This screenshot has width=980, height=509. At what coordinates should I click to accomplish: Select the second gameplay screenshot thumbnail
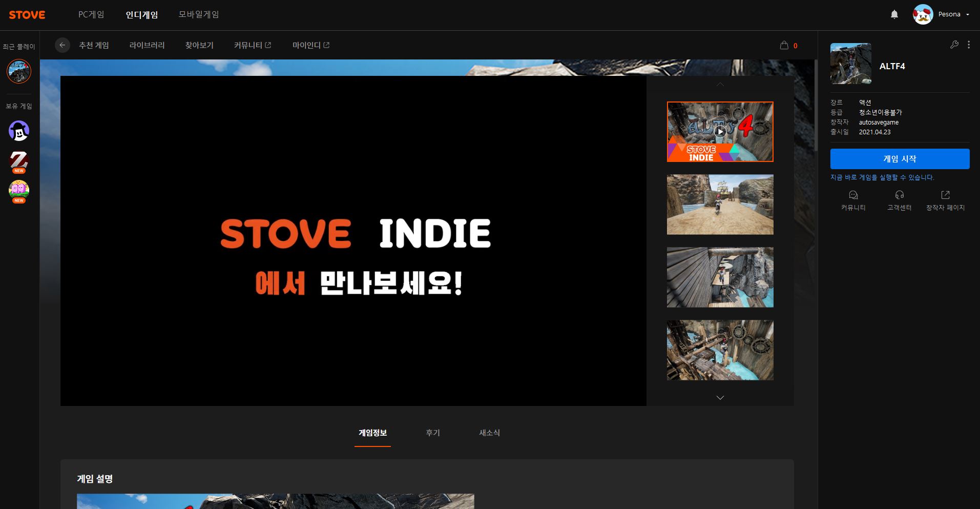[720, 277]
